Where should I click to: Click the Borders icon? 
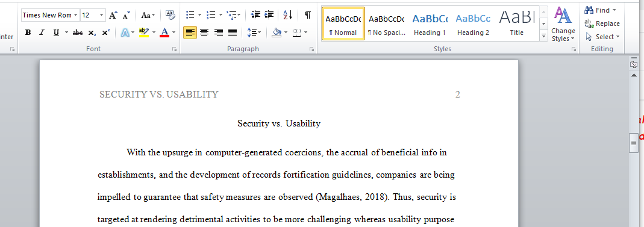tap(297, 33)
